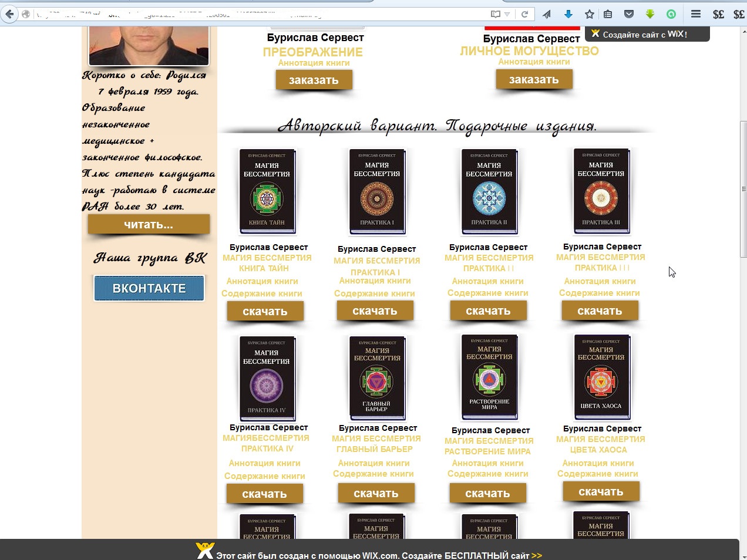
Task: Click the vertical scrollbar thumb
Action: 743,189
